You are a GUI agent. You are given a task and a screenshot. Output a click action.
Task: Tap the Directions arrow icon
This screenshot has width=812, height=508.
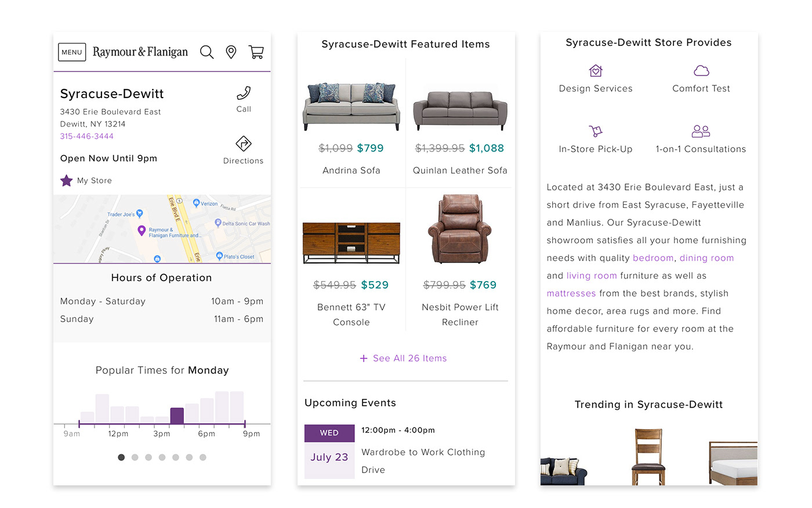click(x=244, y=143)
